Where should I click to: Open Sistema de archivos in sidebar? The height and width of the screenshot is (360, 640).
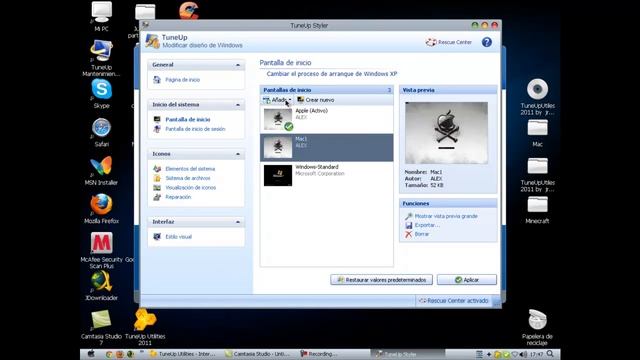coord(188,178)
